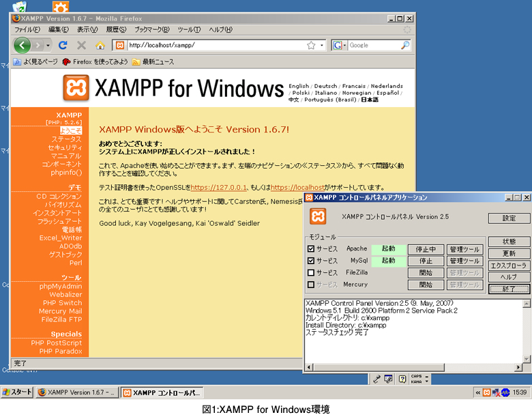Click the XAMPP logo in Control Panel window
This screenshot has height=417, width=532.
coord(318,216)
